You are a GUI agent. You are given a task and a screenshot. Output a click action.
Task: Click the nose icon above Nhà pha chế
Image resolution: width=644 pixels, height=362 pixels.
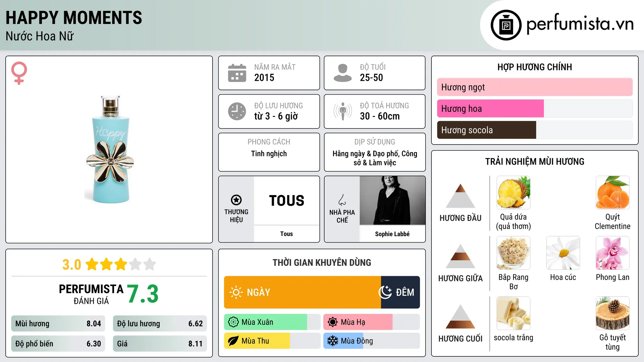(x=342, y=200)
